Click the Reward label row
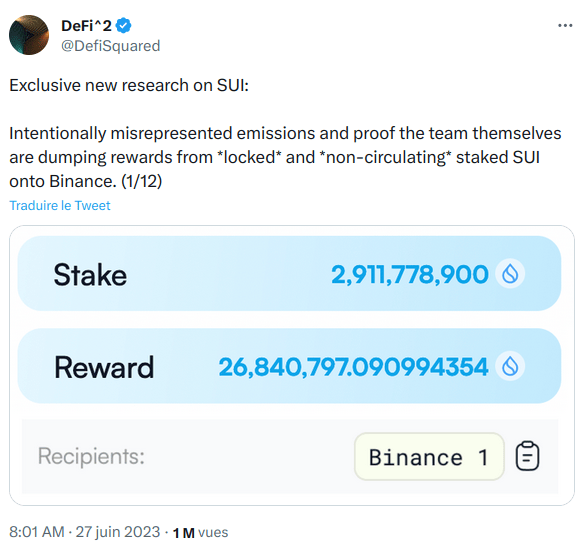The width and height of the screenshot is (580, 545). pyautogui.click(x=289, y=366)
